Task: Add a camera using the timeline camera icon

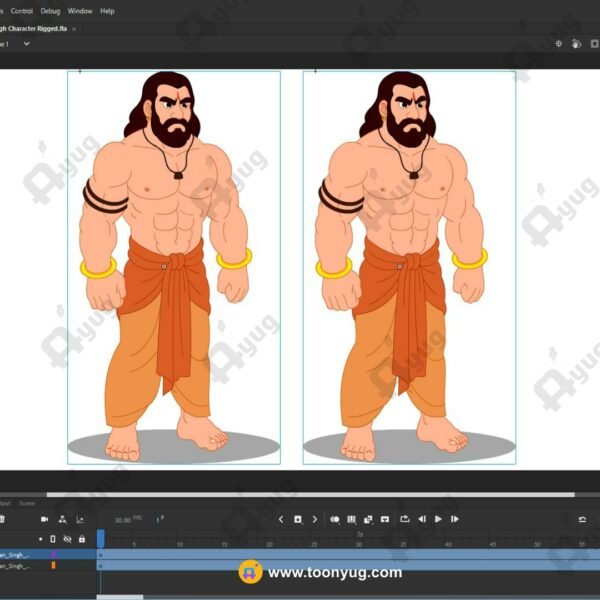Action: point(44,519)
